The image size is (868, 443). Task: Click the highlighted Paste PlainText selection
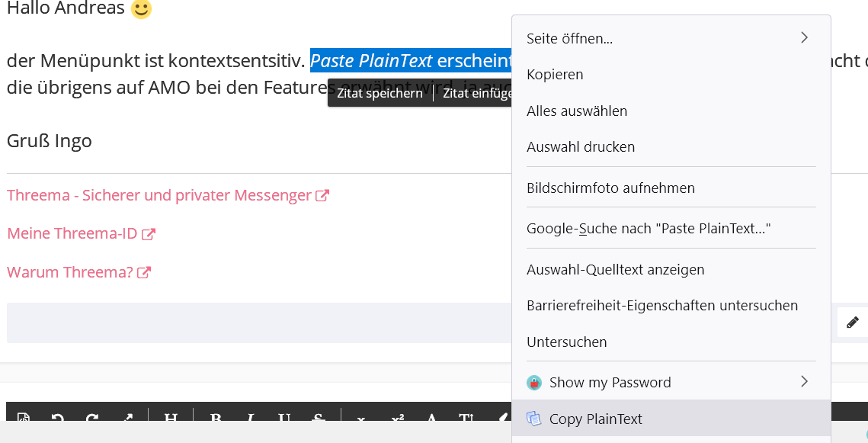coord(371,60)
